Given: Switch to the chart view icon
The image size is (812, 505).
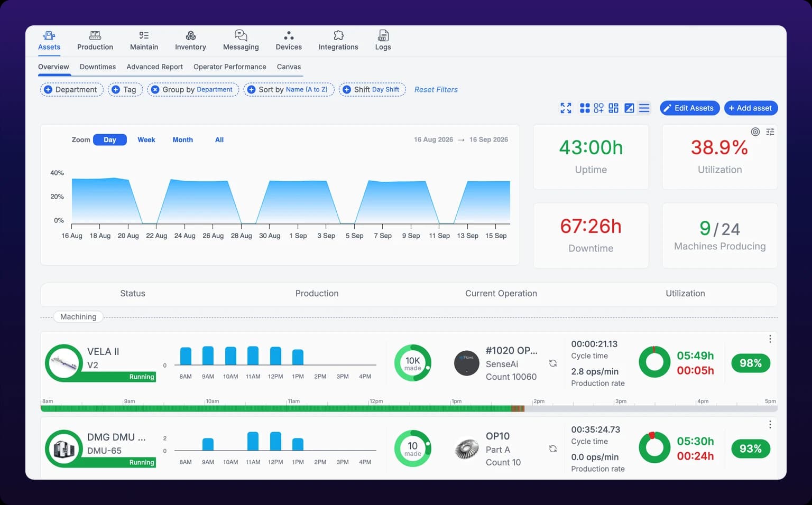Looking at the screenshot, I should [629, 108].
